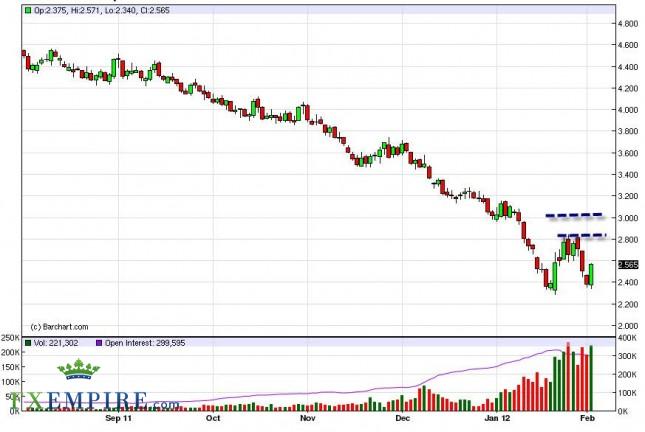Click the 4.800 price axis label
Viewport: 645px width, 432px height.
tap(628, 24)
